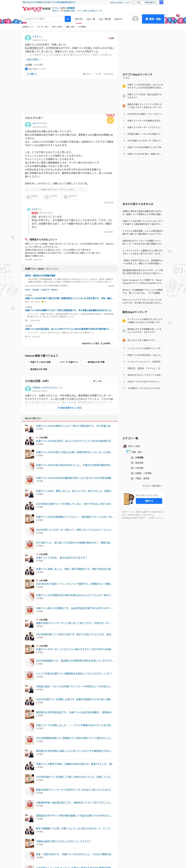Toggle the 共感した empathy button

(31, 74)
